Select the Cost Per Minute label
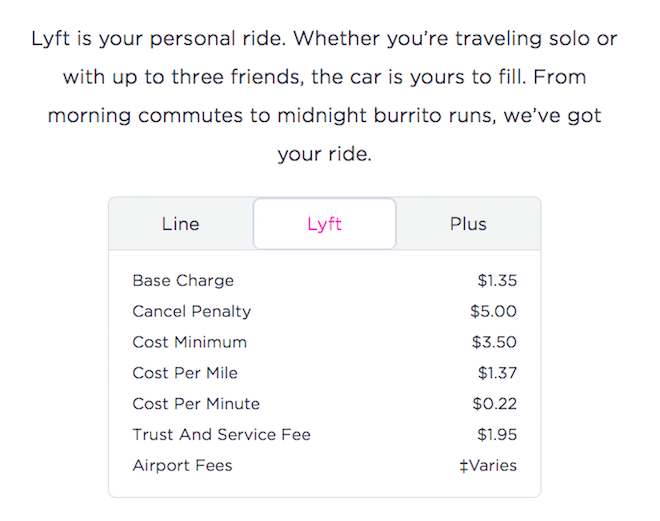The height and width of the screenshot is (521, 660). pyautogui.click(x=196, y=404)
